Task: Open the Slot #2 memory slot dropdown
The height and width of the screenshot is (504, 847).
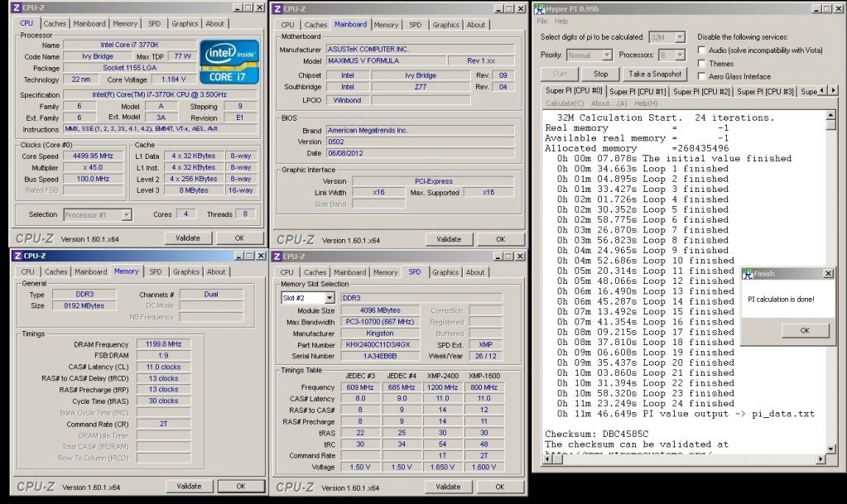Action: [329, 298]
